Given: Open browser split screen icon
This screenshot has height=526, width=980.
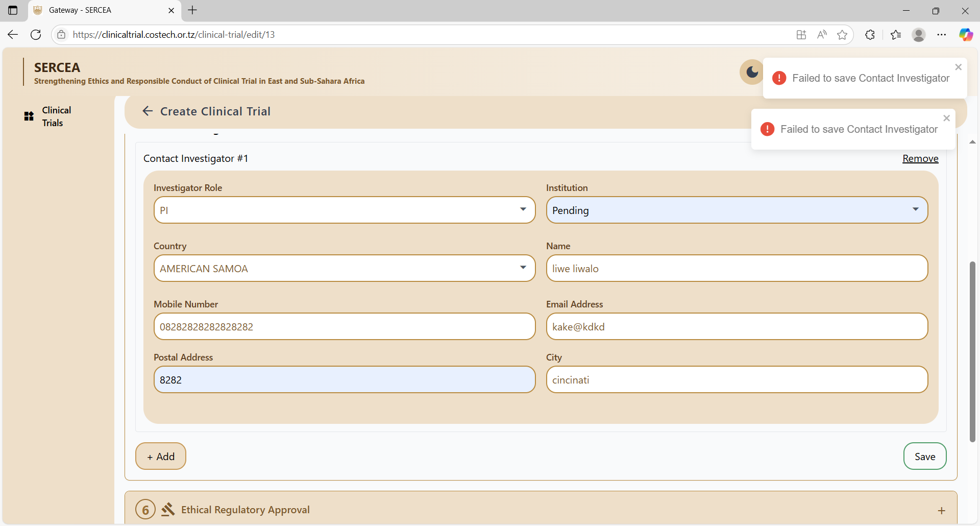Looking at the screenshot, I should [801, 35].
